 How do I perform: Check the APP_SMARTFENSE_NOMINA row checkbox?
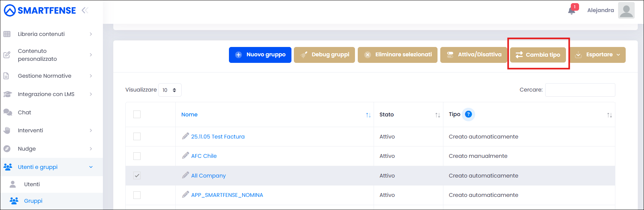137,195
